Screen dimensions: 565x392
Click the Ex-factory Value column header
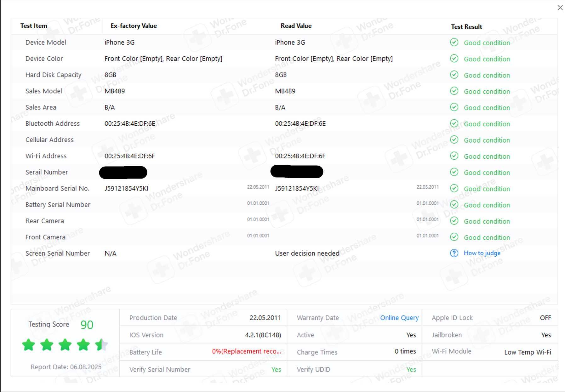click(x=134, y=26)
